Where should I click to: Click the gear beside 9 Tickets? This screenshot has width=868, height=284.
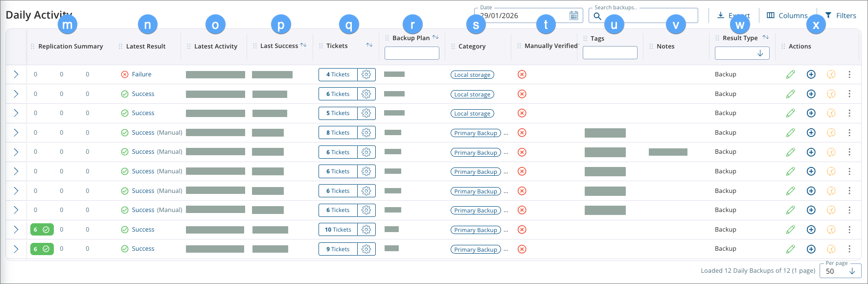pyautogui.click(x=366, y=249)
